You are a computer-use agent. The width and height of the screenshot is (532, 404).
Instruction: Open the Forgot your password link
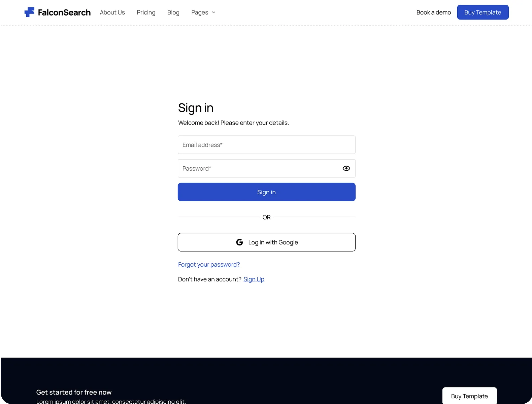point(209,265)
